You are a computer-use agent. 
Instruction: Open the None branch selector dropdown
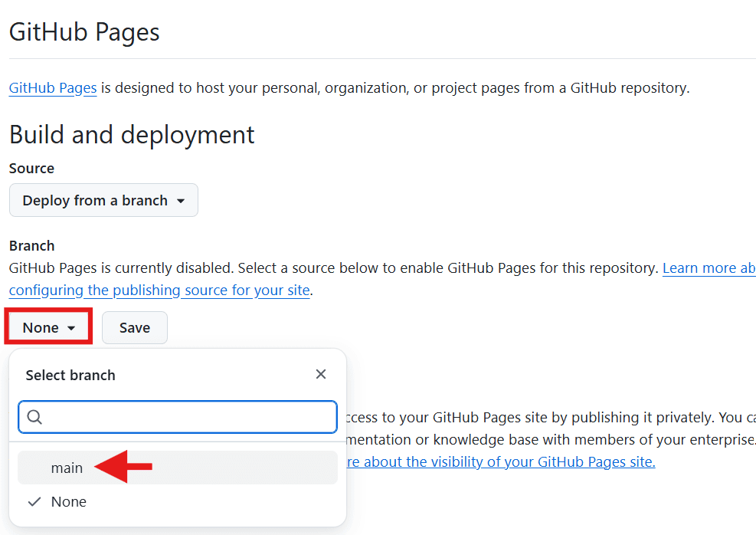click(x=48, y=327)
